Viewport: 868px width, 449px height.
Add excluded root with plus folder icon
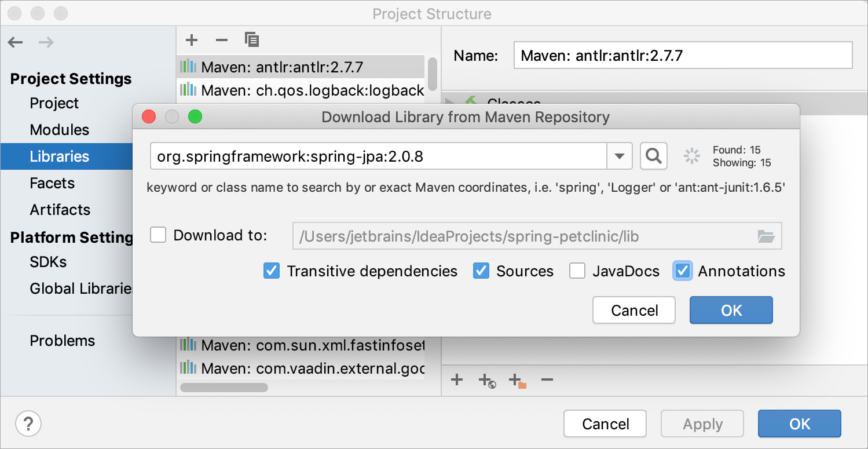517,381
